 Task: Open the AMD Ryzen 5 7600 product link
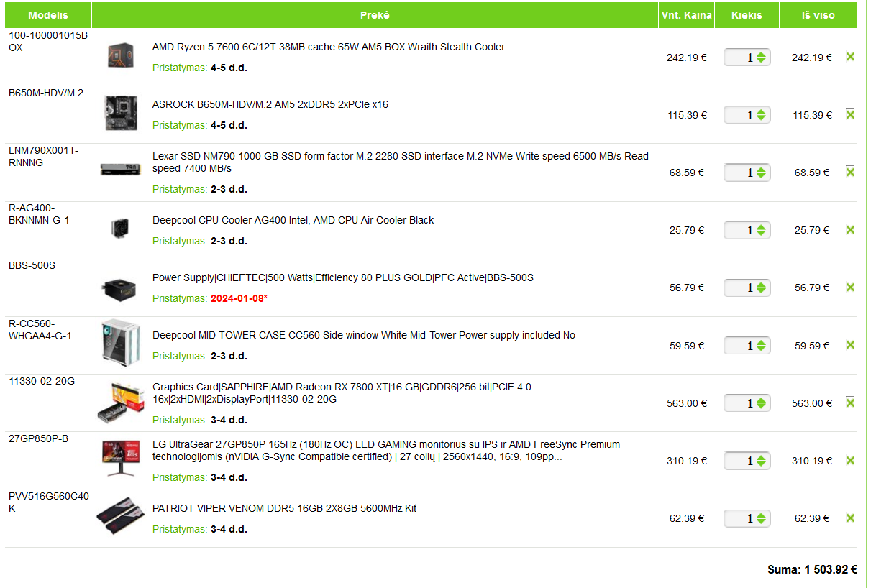tap(329, 47)
